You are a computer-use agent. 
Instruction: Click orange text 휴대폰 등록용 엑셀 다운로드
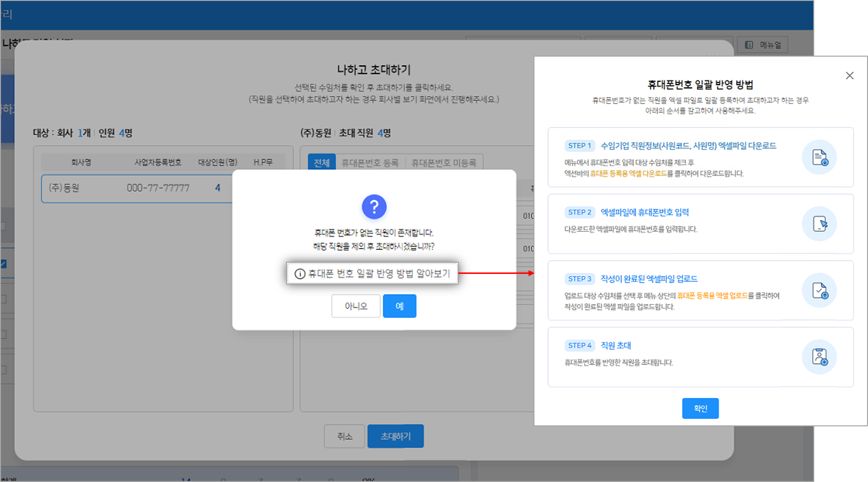click(x=628, y=173)
